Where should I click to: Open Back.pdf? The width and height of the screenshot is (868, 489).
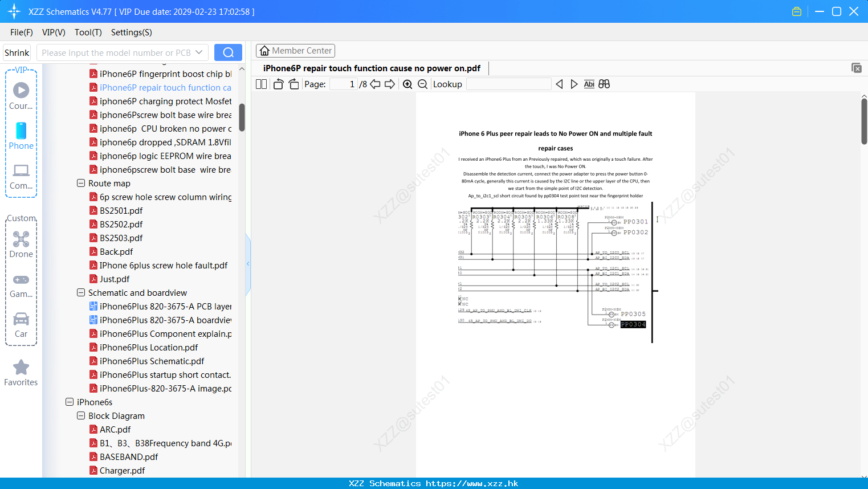[111, 251]
